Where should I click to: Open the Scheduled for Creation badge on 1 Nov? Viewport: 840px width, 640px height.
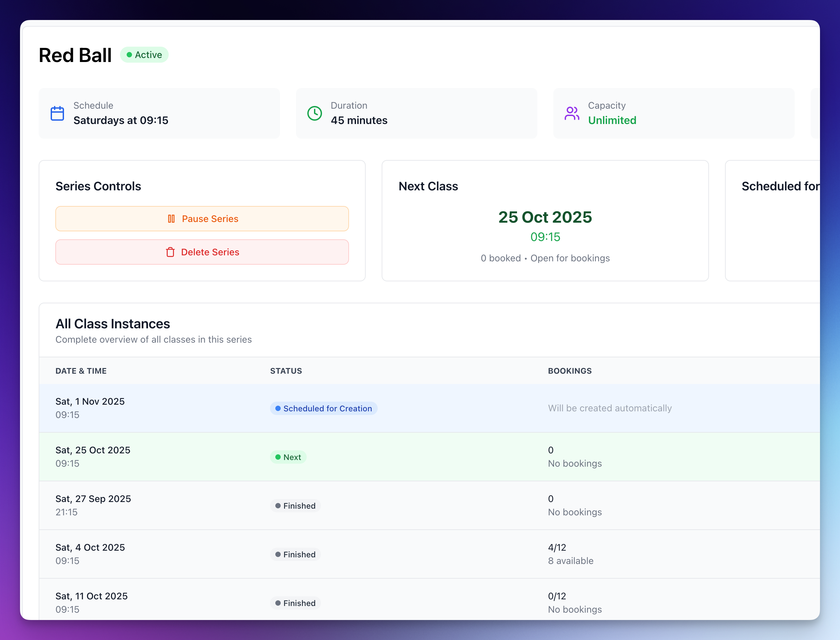click(x=323, y=408)
